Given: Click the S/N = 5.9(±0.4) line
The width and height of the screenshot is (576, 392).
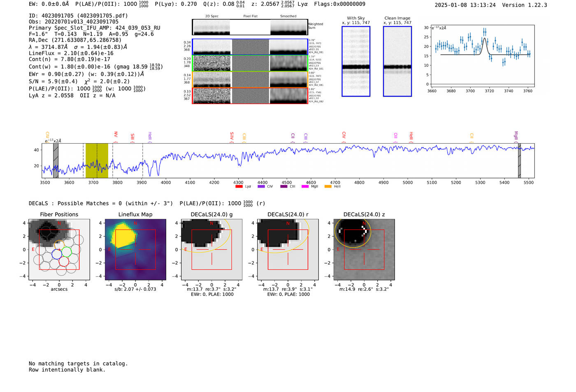Looking at the screenshot, I should click(x=79, y=81).
